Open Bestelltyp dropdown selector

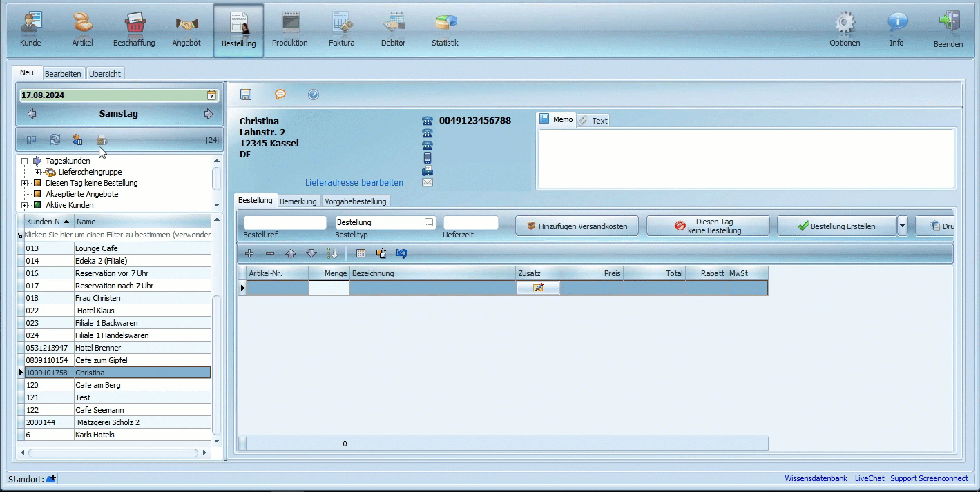click(430, 222)
